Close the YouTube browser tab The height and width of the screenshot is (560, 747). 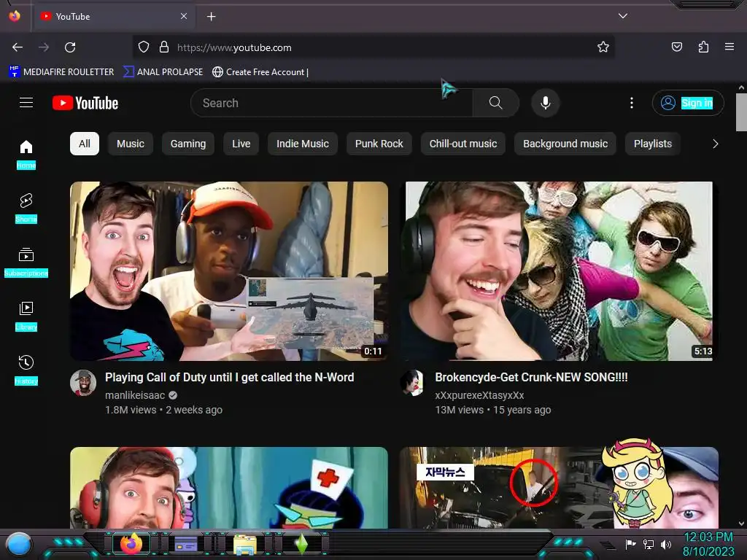click(x=184, y=16)
